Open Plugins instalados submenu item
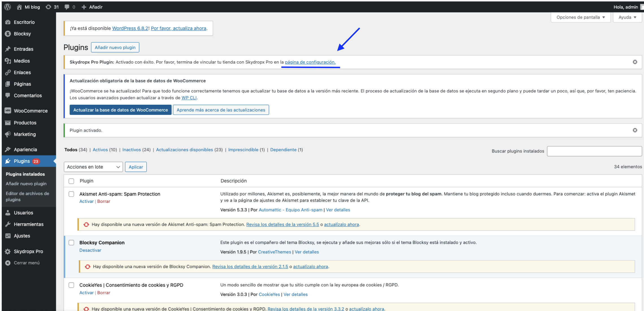 [25, 174]
